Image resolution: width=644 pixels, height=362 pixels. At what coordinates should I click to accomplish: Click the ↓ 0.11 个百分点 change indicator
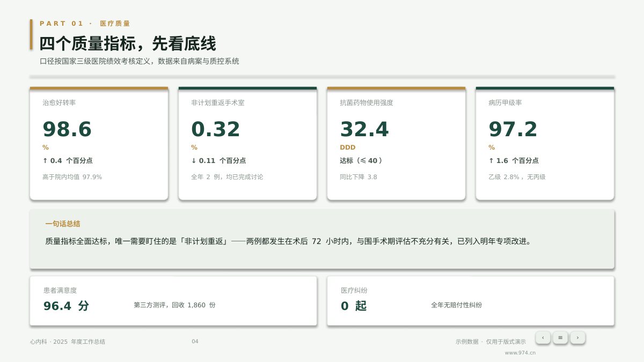point(218,160)
